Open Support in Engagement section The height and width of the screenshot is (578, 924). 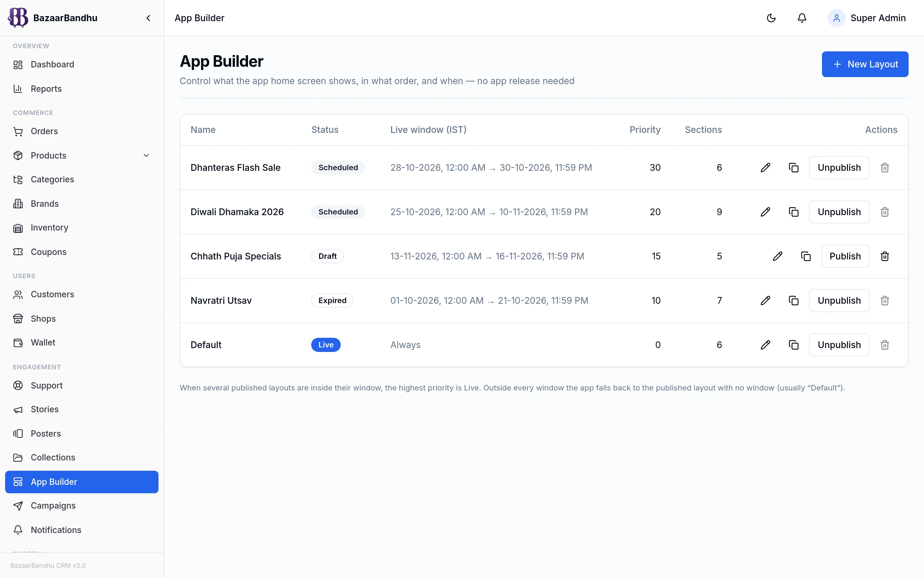82,385
